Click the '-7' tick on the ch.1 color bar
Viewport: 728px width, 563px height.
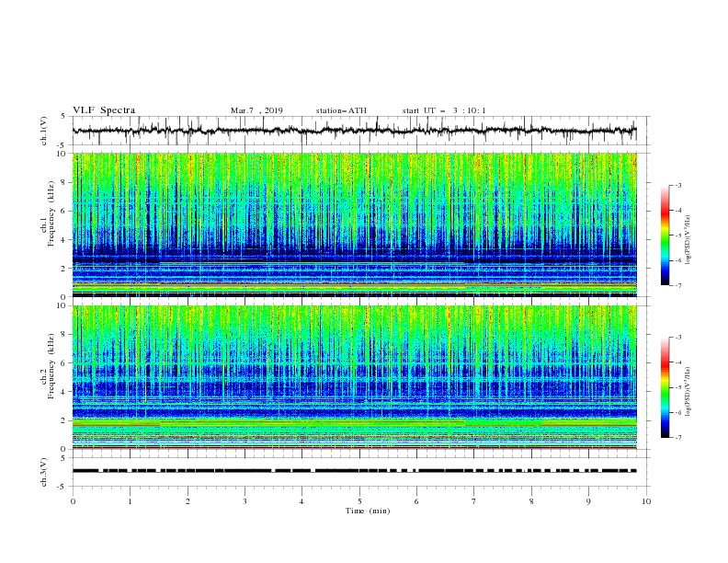[x=678, y=285]
